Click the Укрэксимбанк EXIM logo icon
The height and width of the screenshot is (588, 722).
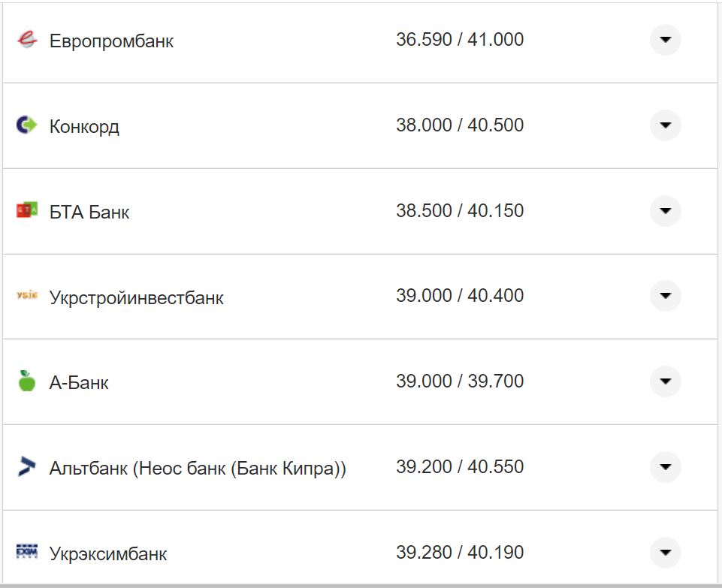27,553
